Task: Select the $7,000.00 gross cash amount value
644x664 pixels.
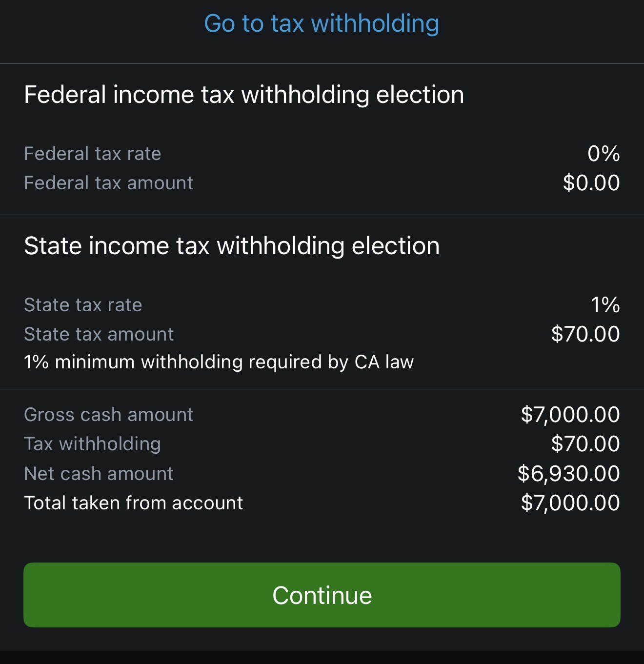Action: [570, 415]
